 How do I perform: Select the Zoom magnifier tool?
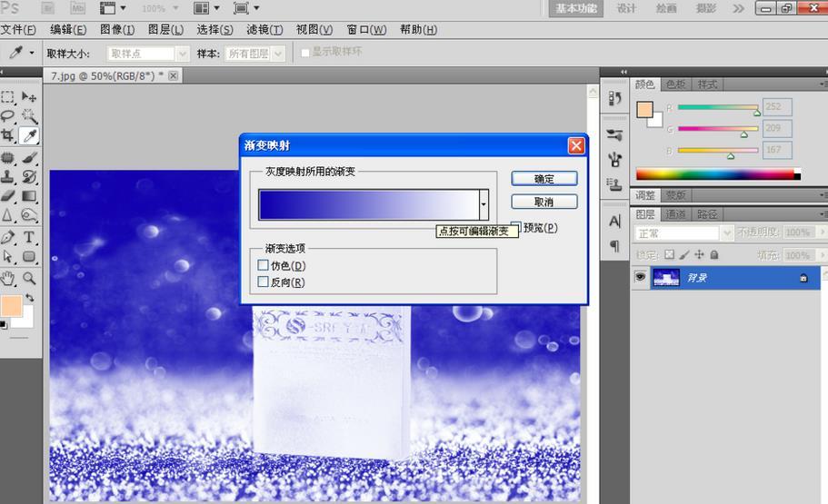coord(29,278)
